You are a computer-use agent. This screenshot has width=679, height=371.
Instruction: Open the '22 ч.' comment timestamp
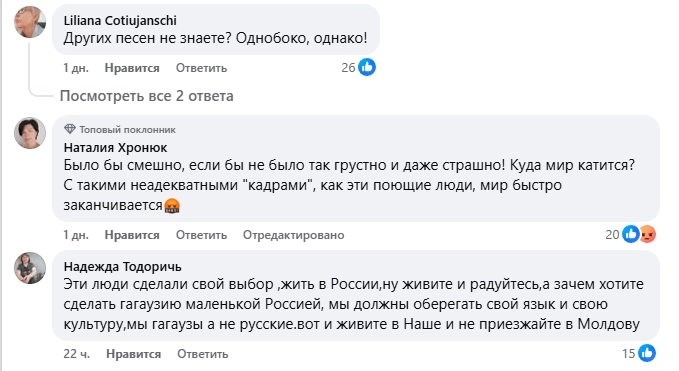pos(77,354)
